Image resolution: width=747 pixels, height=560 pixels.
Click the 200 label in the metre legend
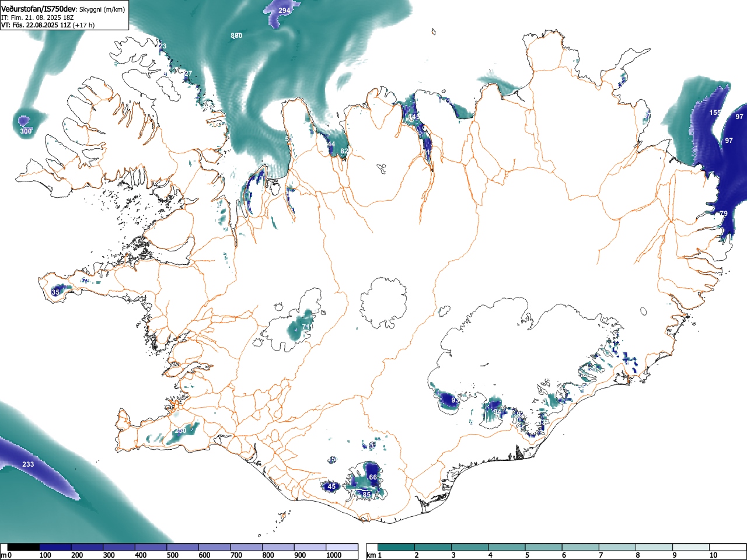[x=77, y=555]
